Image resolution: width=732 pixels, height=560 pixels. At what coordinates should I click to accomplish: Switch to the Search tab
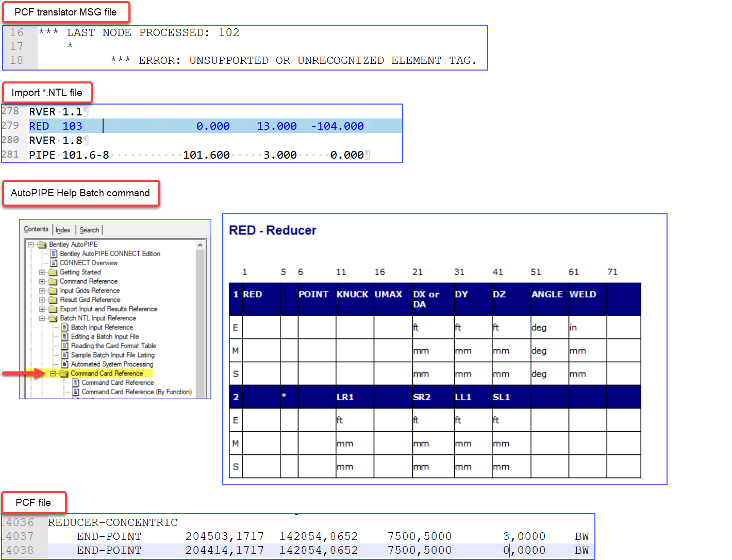coord(89,230)
